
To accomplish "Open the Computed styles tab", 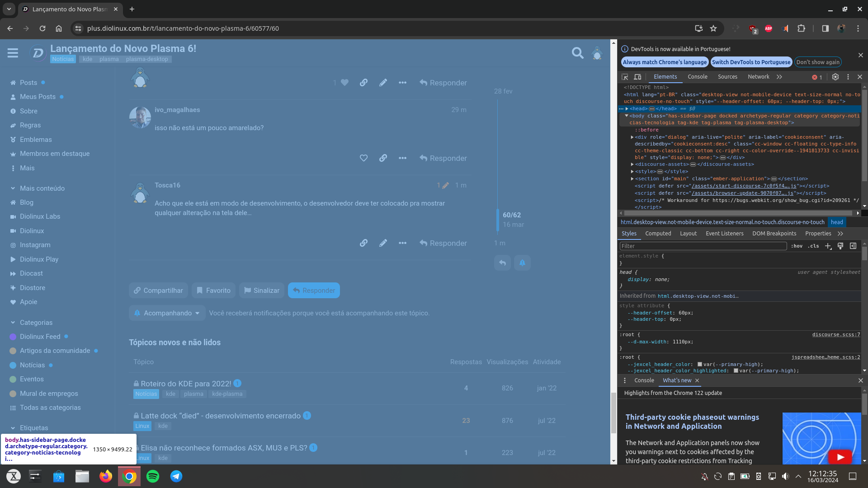I will 658,234.
